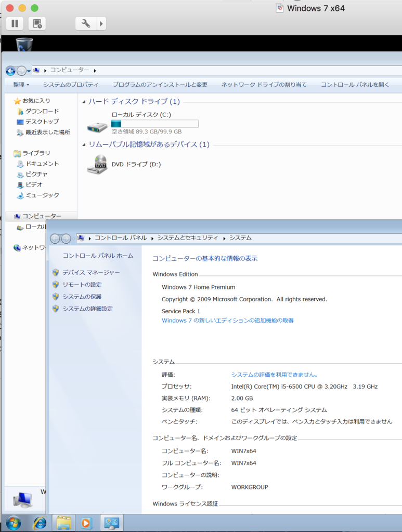Click プログラムのアンインストールと変更
The width and height of the screenshot is (402, 532).
[160, 85]
